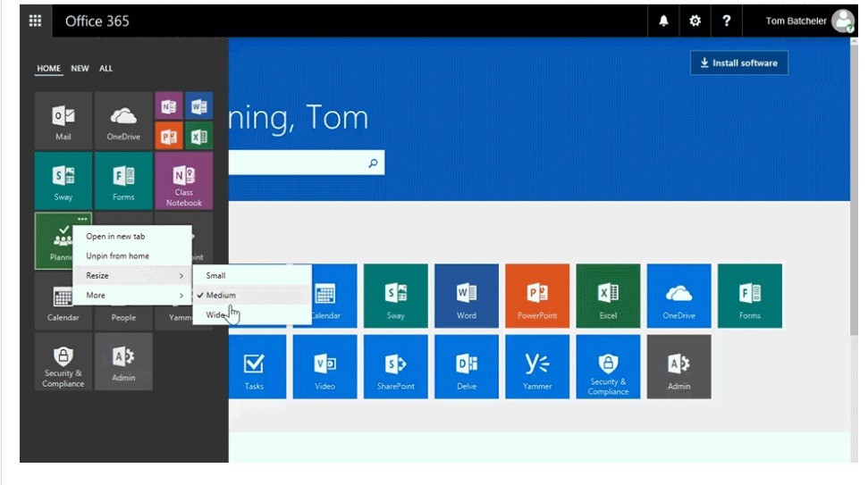The height and width of the screenshot is (485, 868).
Task: Open small Excel tile in launcher
Action: click(x=198, y=136)
